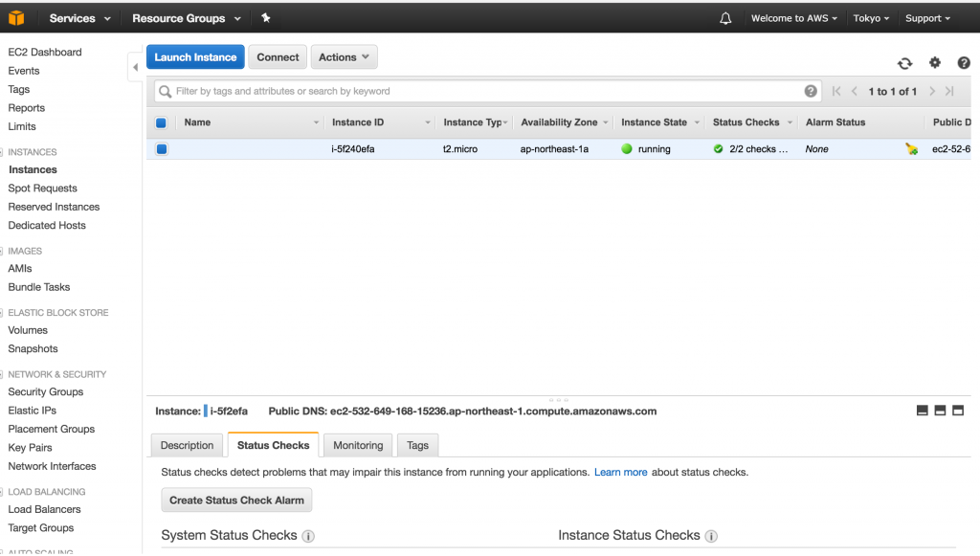The height and width of the screenshot is (556, 980).
Task: Open Security Groups in sidebar
Action: pyautogui.click(x=46, y=391)
